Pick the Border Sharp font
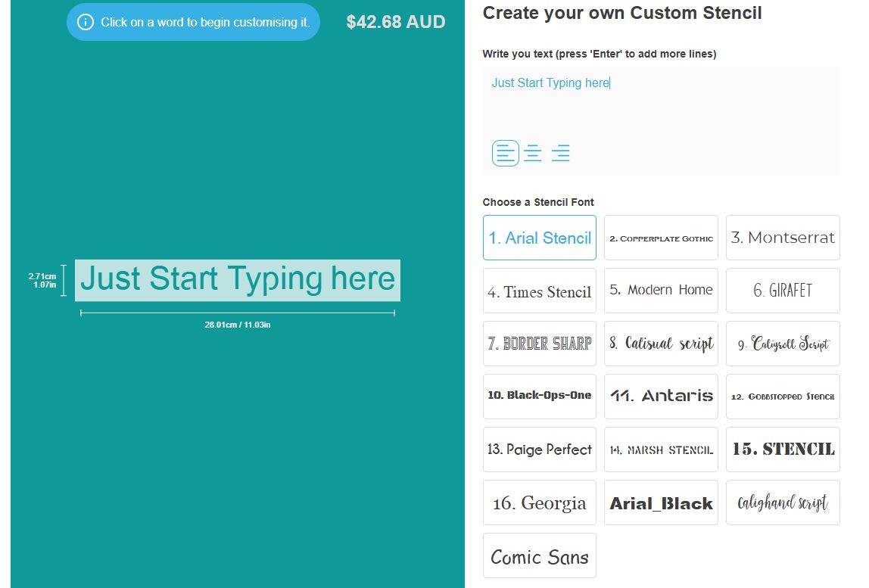The width and height of the screenshot is (869, 588). tap(540, 344)
